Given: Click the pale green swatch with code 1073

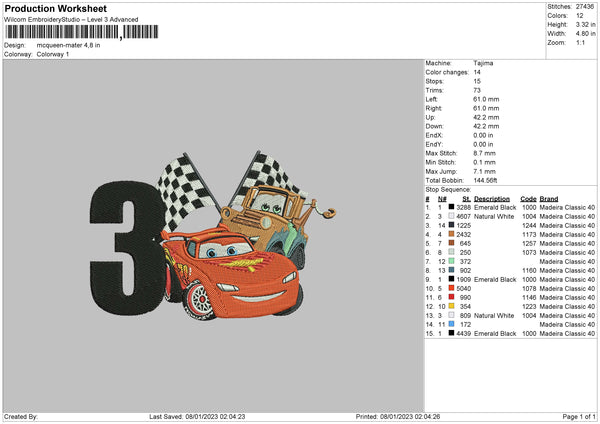Looking at the screenshot, I should 452,252.
